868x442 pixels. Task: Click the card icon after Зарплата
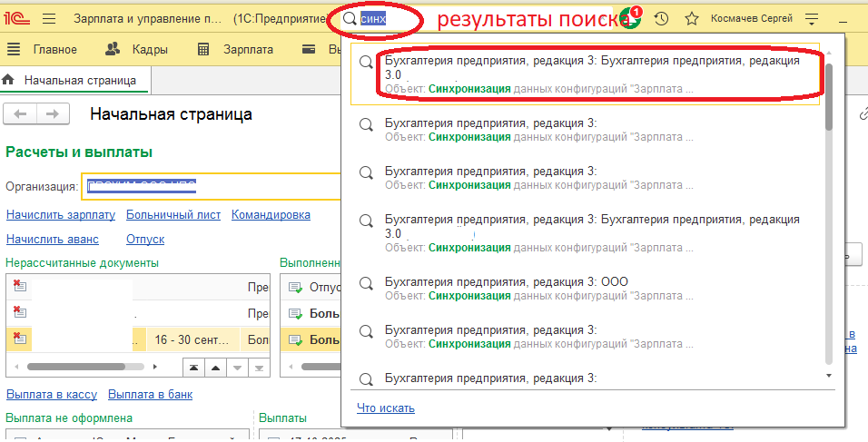(x=309, y=49)
